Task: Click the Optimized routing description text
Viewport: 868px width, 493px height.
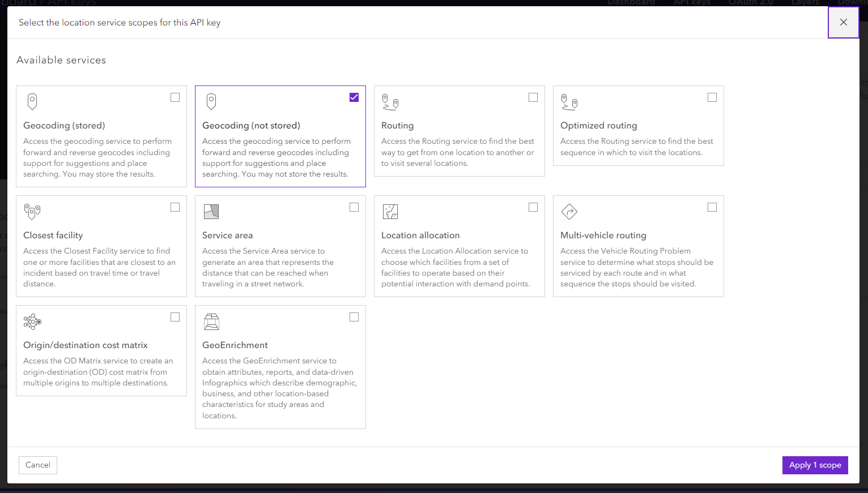Action: pyautogui.click(x=637, y=147)
